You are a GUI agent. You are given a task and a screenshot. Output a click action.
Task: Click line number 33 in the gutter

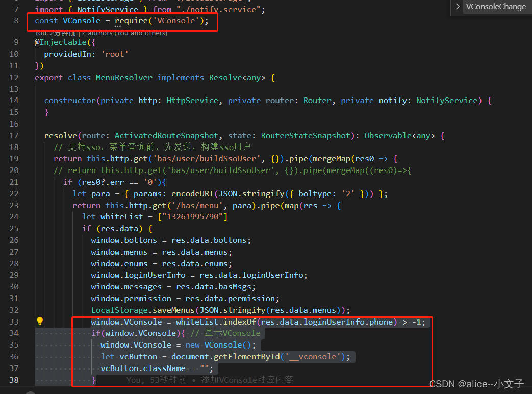[14, 322]
